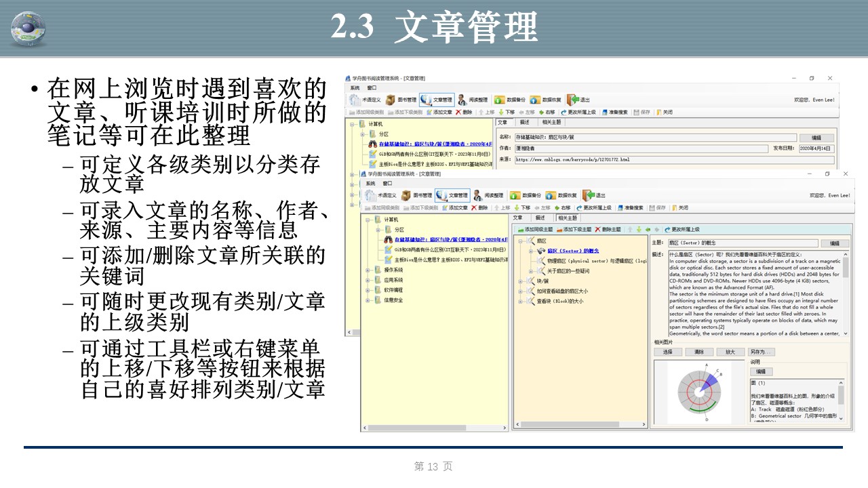The height and width of the screenshot is (488, 868).
Task: Click the 描述 text area vertical scrollbar
Action: (x=846, y=294)
